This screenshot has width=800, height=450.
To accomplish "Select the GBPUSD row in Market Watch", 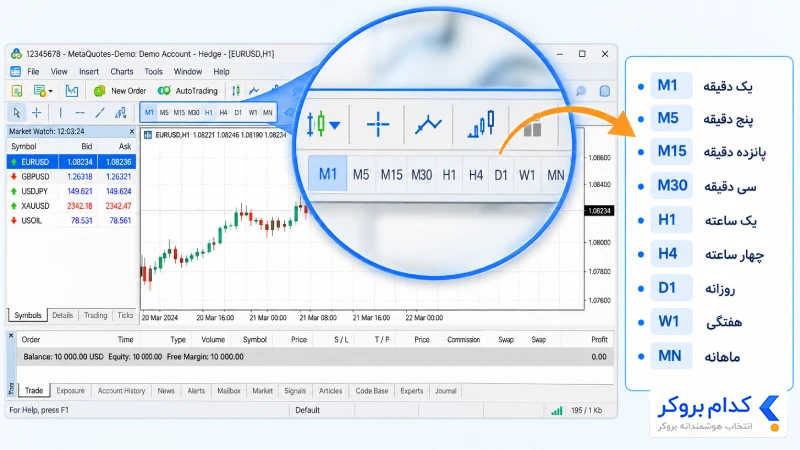I will [71, 177].
